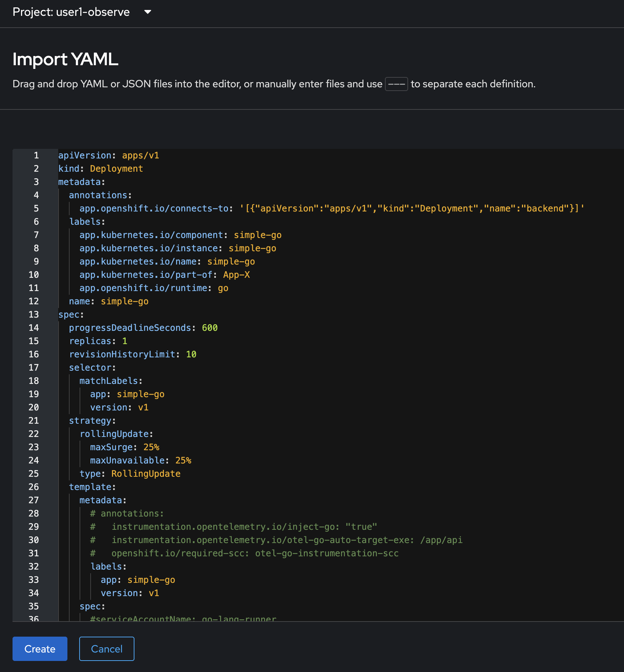Click 'version: v1' on line 34

(x=130, y=593)
